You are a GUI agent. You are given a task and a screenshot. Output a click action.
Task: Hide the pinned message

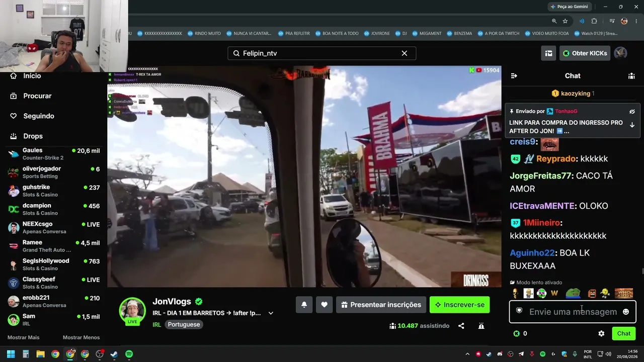coord(632,112)
